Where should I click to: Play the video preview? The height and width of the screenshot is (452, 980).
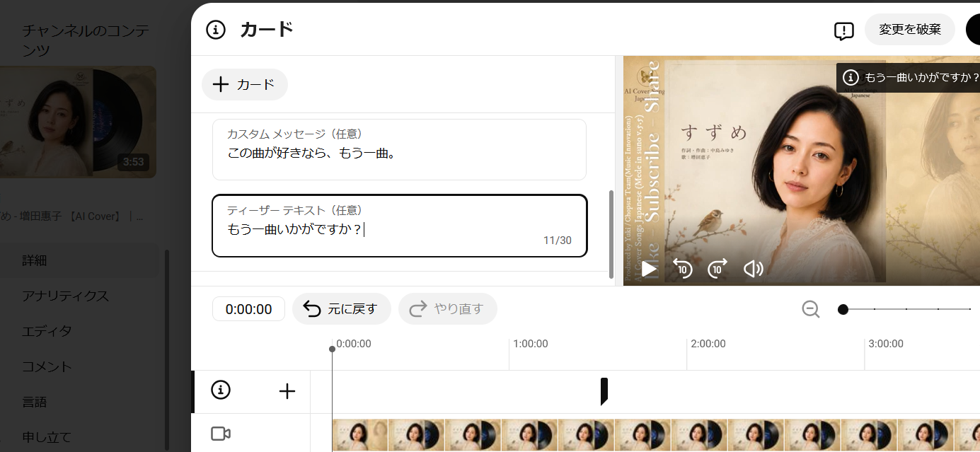coord(648,269)
